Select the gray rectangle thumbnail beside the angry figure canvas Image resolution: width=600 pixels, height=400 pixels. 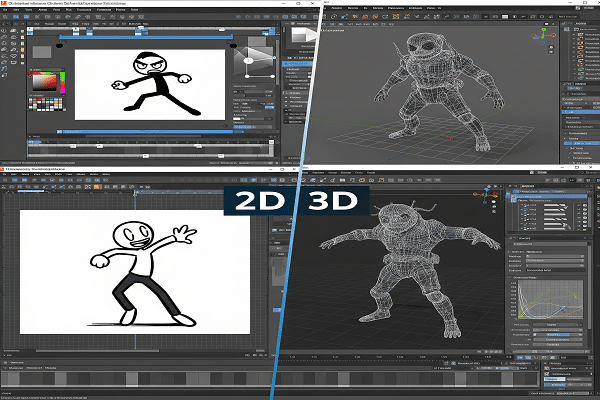pos(42,52)
